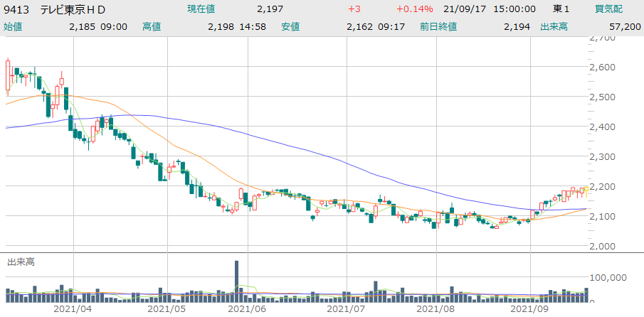The image size is (644, 317).
Task: Click the 100,000 volume axis label
Action: click(608, 278)
